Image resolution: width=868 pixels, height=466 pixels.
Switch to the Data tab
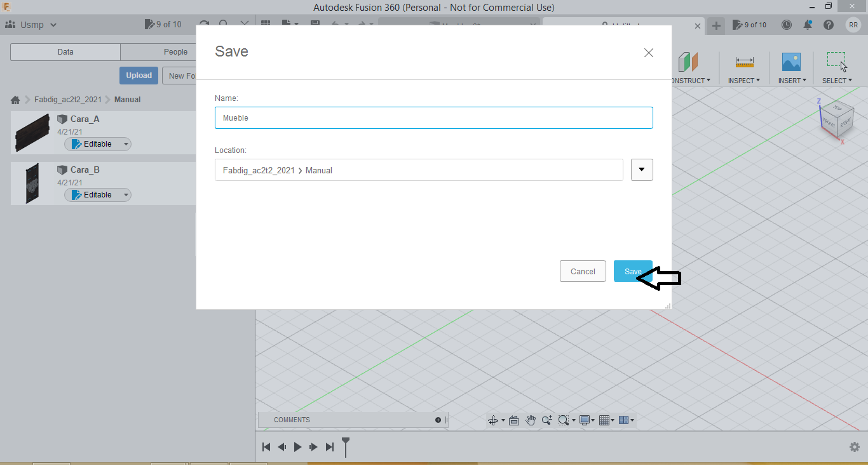click(65, 52)
